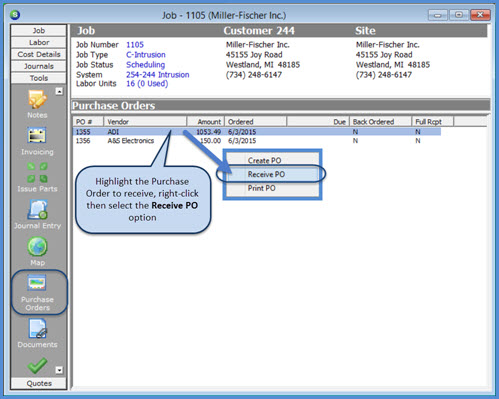Sort by the Full Rcpt column header

(x=433, y=122)
